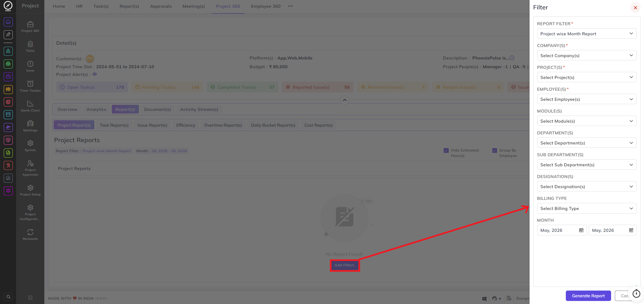The width and height of the screenshot is (644, 304).
Task: Switch to Activity Stream(s) tab
Action: coord(199,109)
